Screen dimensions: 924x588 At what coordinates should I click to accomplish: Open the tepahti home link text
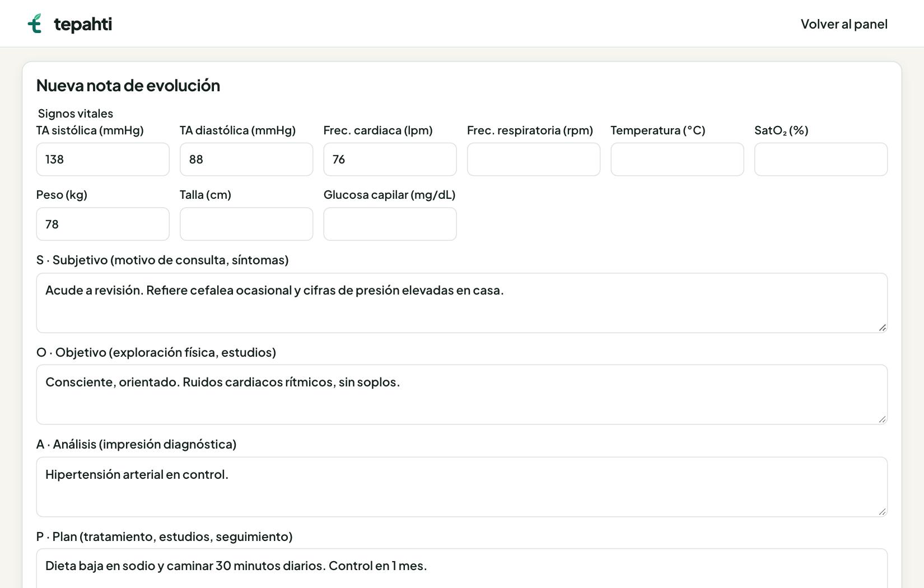pyautogui.click(x=83, y=24)
